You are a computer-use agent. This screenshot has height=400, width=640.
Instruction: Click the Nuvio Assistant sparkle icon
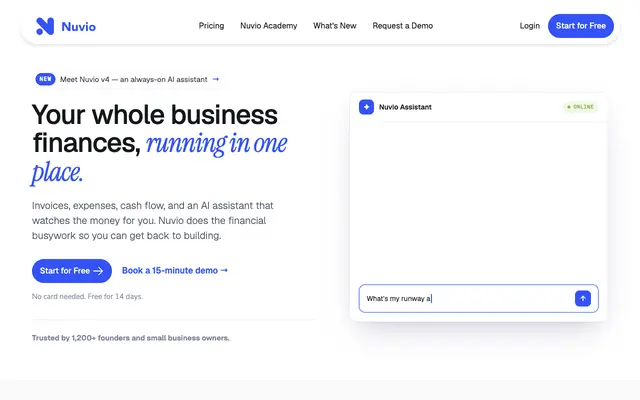click(367, 107)
